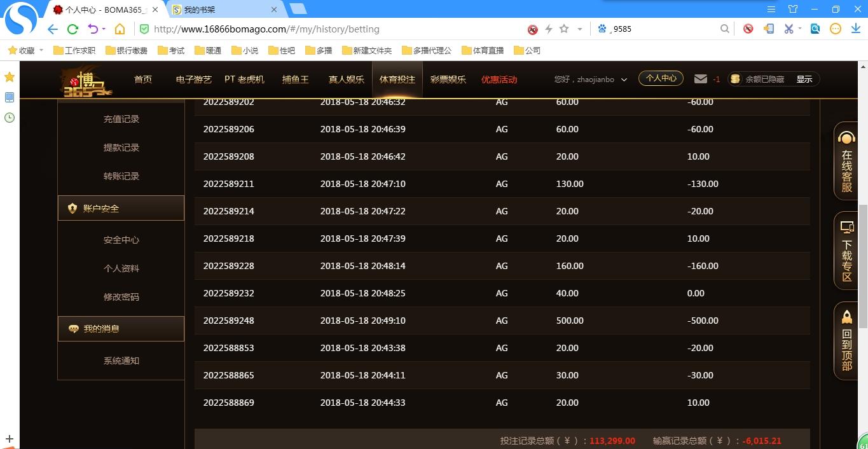The height and width of the screenshot is (449, 868).
Task: Click the mobile sync extension icon
Action: pos(769,29)
